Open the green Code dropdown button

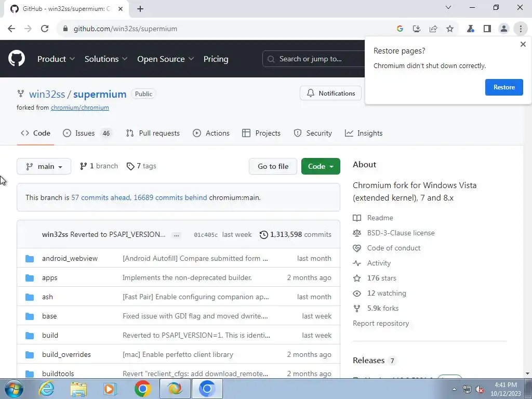tap(321, 166)
